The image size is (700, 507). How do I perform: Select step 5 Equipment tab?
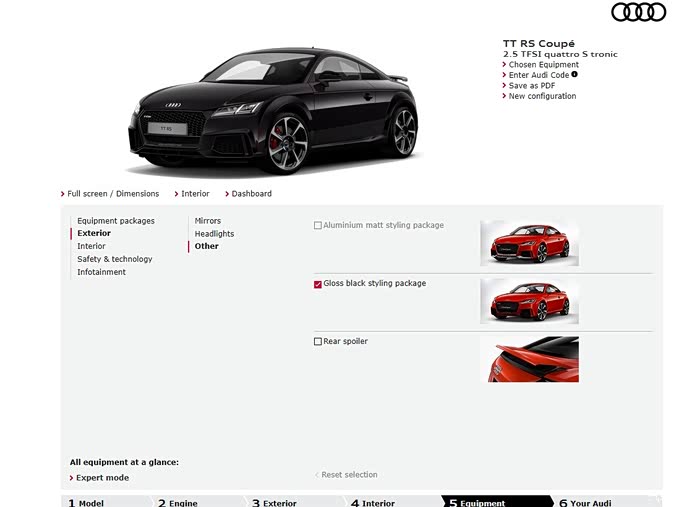click(x=496, y=502)
